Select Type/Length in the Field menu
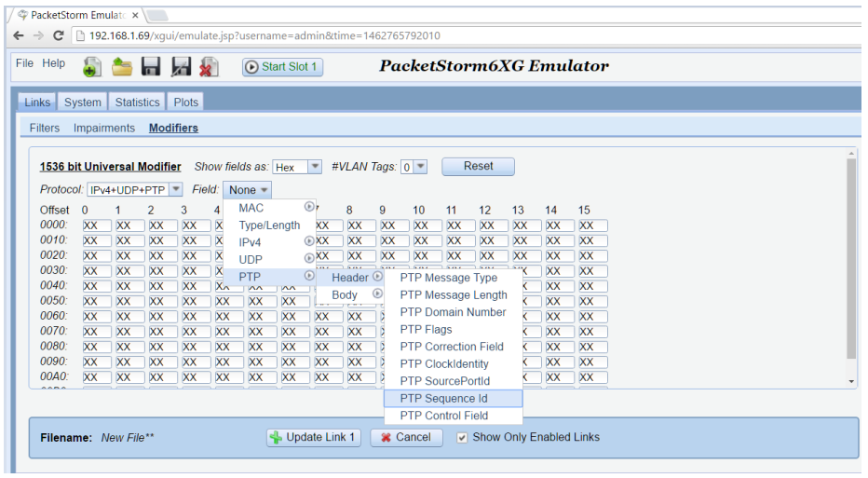The width and height of the screenshot is (868, 478). click(x=269, y=225)
